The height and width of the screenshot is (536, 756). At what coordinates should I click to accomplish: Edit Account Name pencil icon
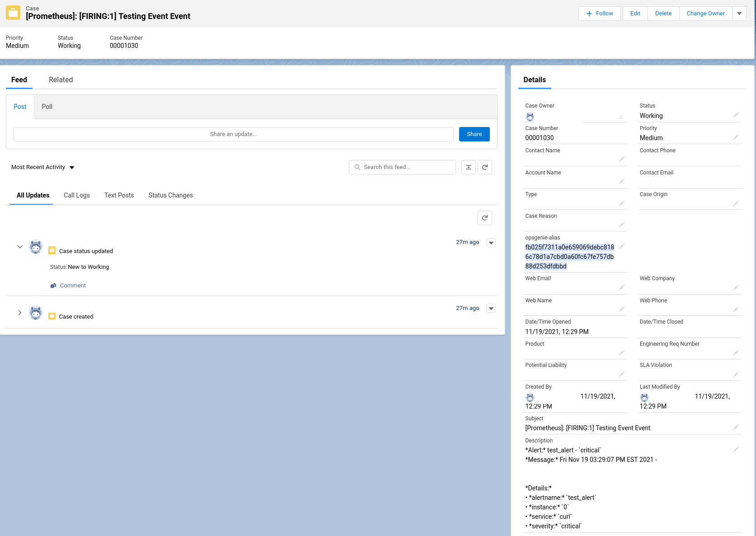tap(622, 181)
